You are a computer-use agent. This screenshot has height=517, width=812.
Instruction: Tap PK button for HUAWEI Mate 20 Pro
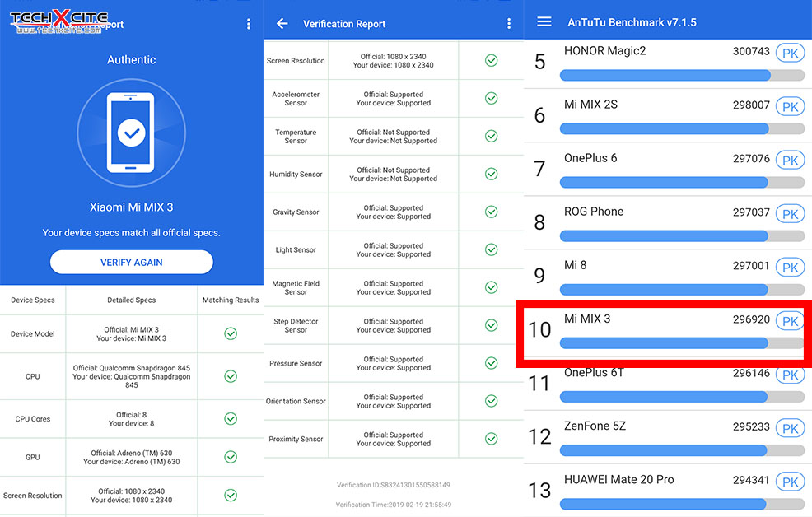(790, 482)
